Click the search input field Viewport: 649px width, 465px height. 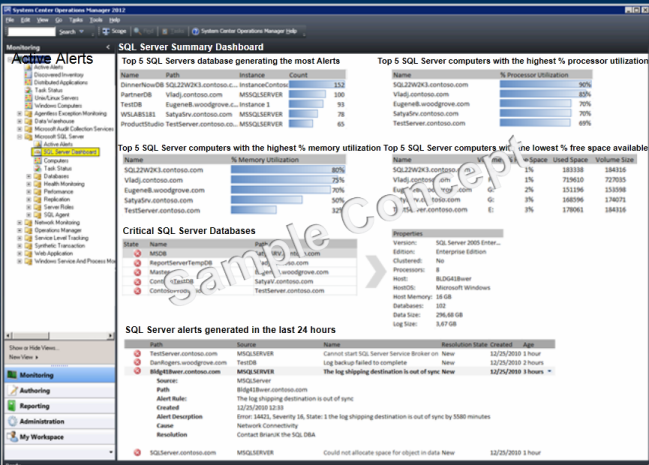31,31
